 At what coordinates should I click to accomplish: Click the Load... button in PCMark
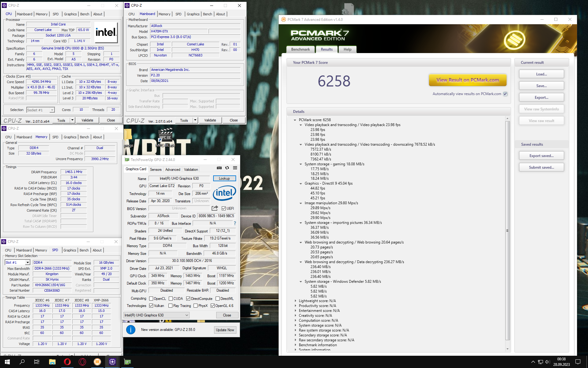541,74
